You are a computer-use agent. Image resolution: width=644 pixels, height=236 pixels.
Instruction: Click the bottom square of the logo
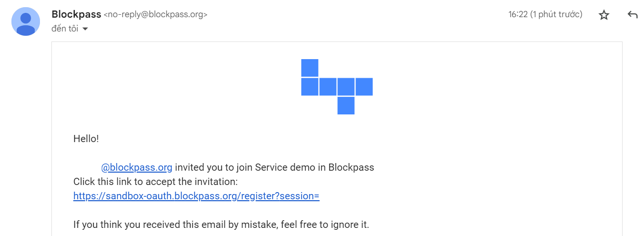(x=346, y=105)
